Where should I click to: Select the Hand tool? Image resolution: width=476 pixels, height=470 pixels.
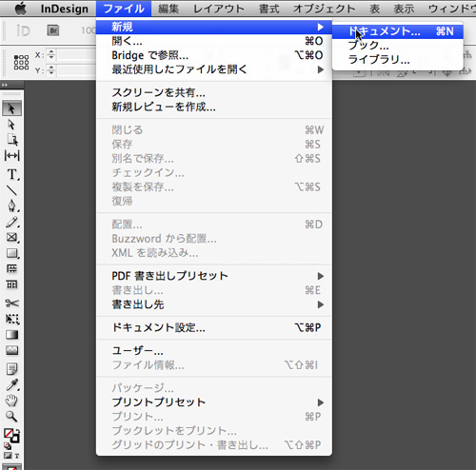pyautogui.click(x=12, y=401)
